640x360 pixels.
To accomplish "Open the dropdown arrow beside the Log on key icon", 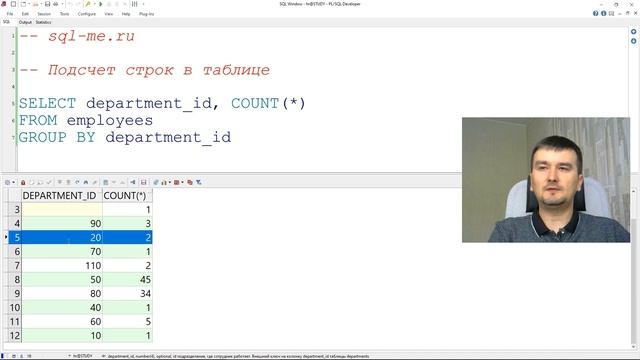I will (x=95, y=4).
